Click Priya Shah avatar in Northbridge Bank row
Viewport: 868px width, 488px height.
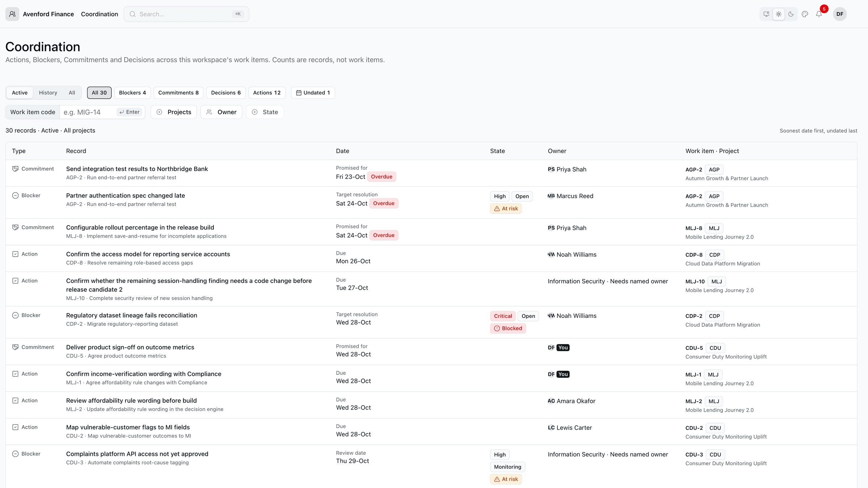(551, 169)
